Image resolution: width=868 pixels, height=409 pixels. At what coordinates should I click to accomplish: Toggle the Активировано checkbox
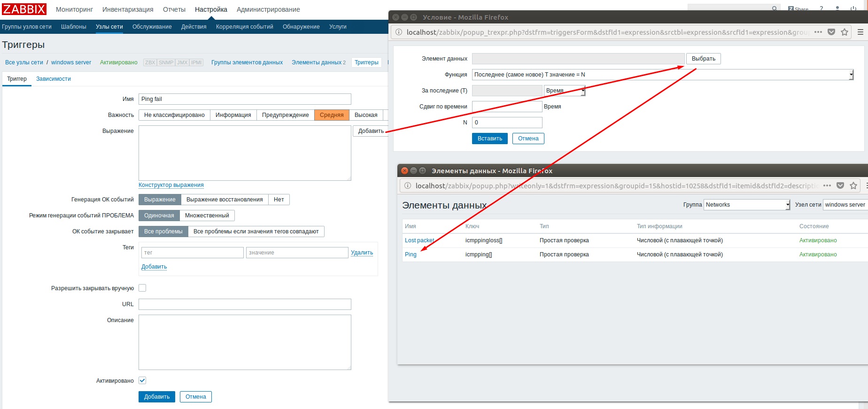[x=142, y=380]
